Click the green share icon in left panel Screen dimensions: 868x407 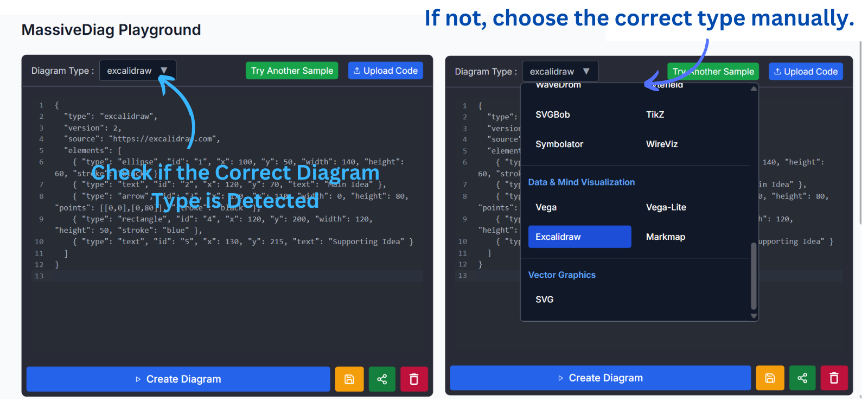(x=382, y=379)
